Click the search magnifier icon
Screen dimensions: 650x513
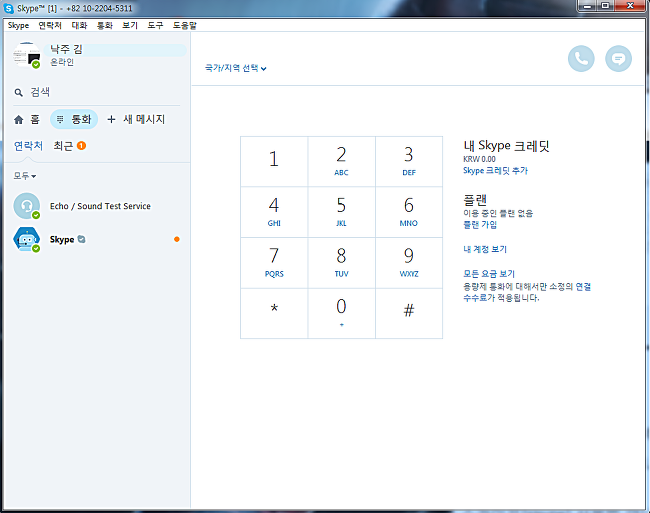pos(18,92)
